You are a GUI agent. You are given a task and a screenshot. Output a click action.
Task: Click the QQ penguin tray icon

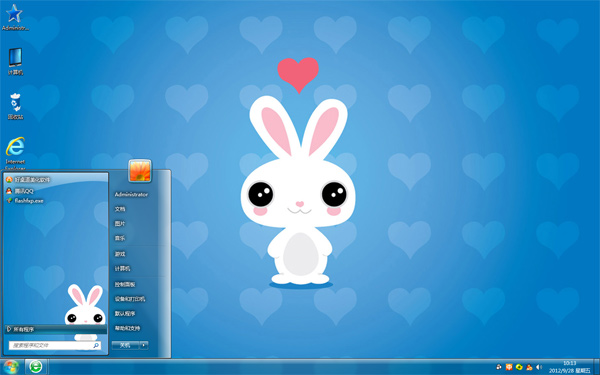[529, 367]
